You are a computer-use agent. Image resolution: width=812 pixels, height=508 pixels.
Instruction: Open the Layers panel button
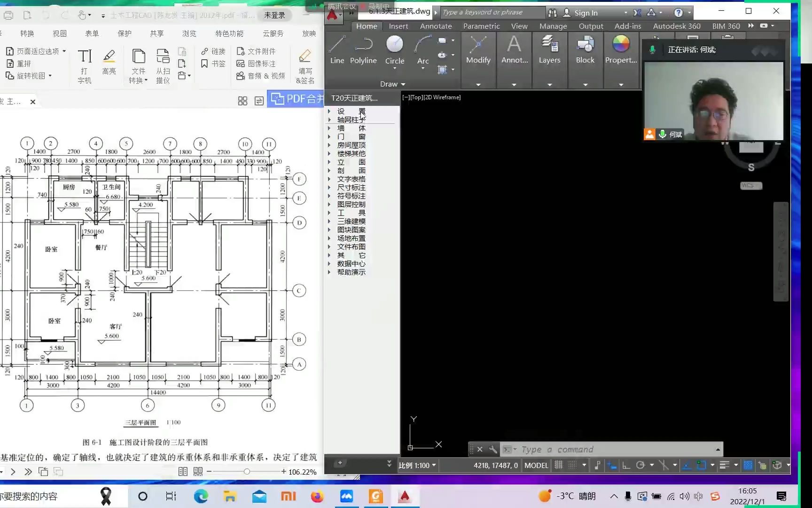(x=549, y=50)
